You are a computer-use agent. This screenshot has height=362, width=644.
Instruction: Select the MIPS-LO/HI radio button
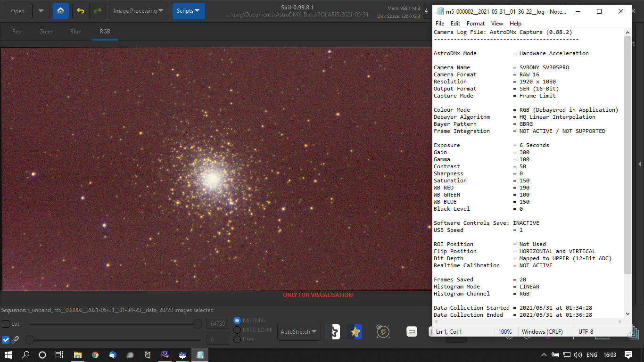pos(237,330)
